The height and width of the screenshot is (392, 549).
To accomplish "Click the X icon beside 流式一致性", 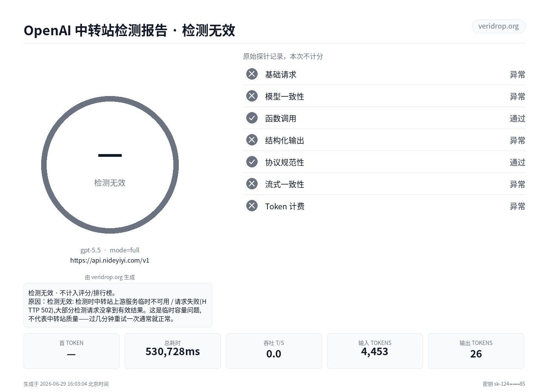I will point(252,184).
